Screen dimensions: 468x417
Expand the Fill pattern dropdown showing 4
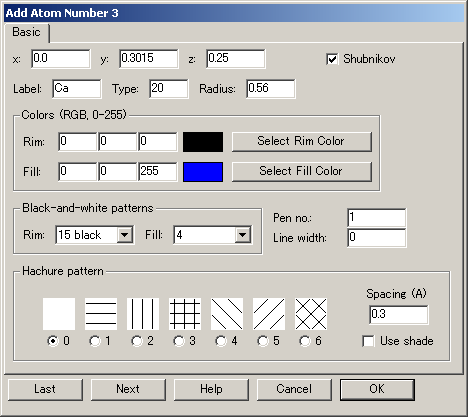[x=212, y=235]
